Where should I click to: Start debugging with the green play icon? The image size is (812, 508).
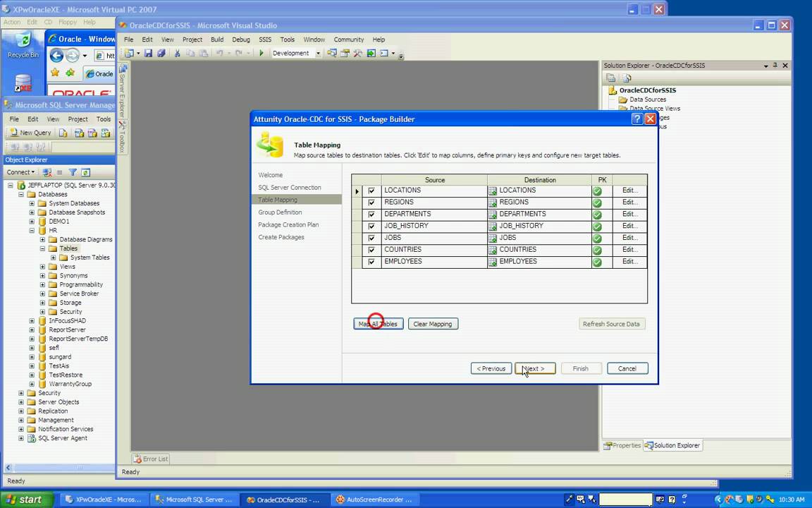[262, 53]
